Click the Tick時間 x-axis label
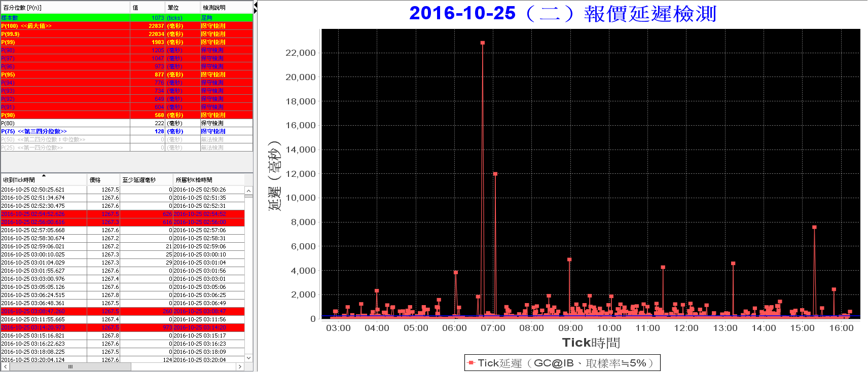 click(591, 343)
